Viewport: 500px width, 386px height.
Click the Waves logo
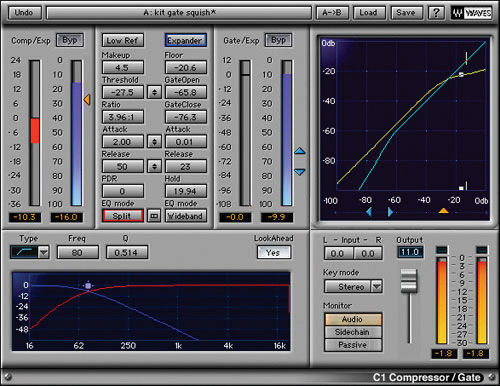471,13
